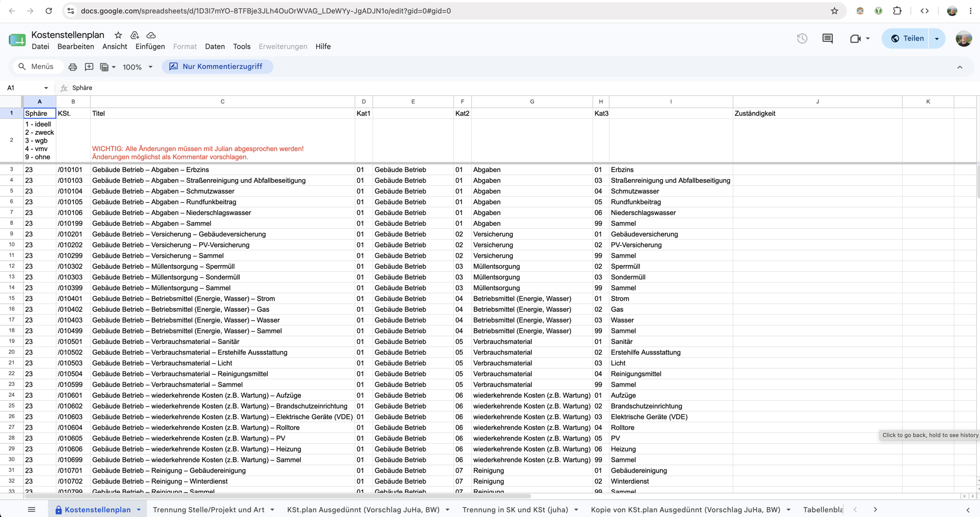Screen dimensions: 980x517
Task: Open the 'Trennung Stelle/Projekt und Art' tab arrow
Action: click(x=272, y=510)
